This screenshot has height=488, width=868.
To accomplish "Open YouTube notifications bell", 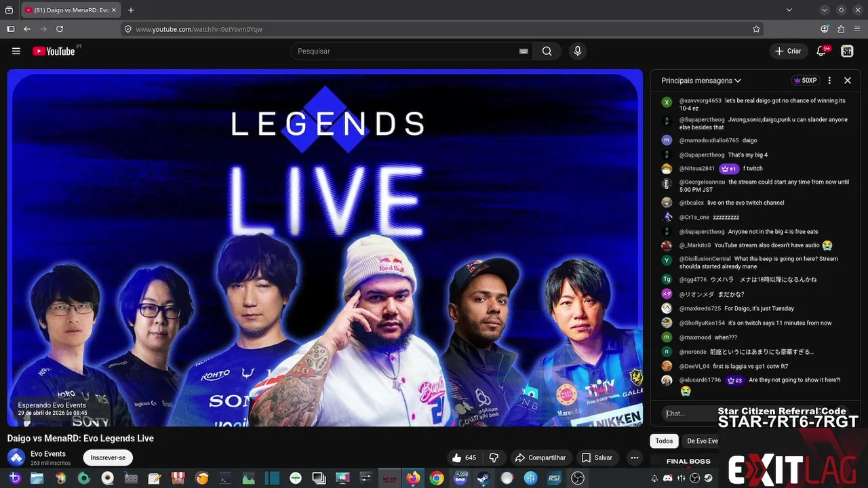I will coord(821,51).
